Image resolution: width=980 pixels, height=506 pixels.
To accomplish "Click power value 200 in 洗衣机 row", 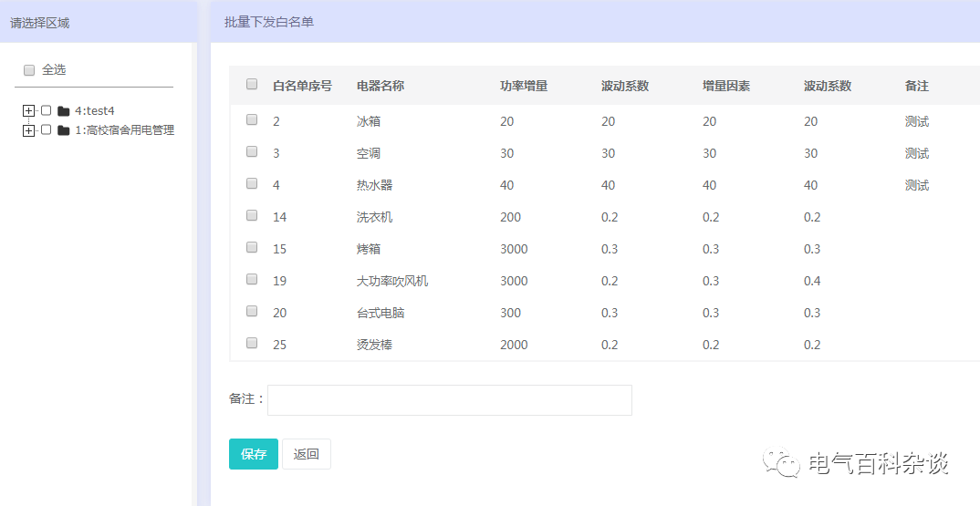I will [x=511, y=217].
